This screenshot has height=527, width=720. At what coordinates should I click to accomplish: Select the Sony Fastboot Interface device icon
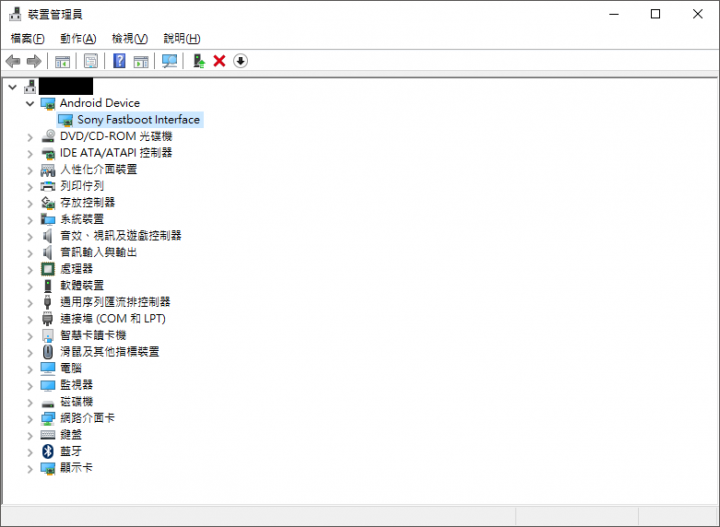[x=66, y=120]
